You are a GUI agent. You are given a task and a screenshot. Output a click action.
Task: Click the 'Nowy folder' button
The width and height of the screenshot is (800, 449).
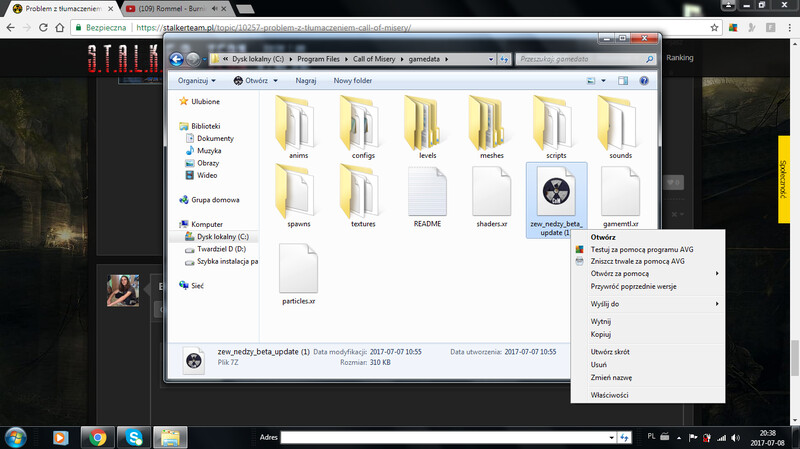[x=352, y=80]
